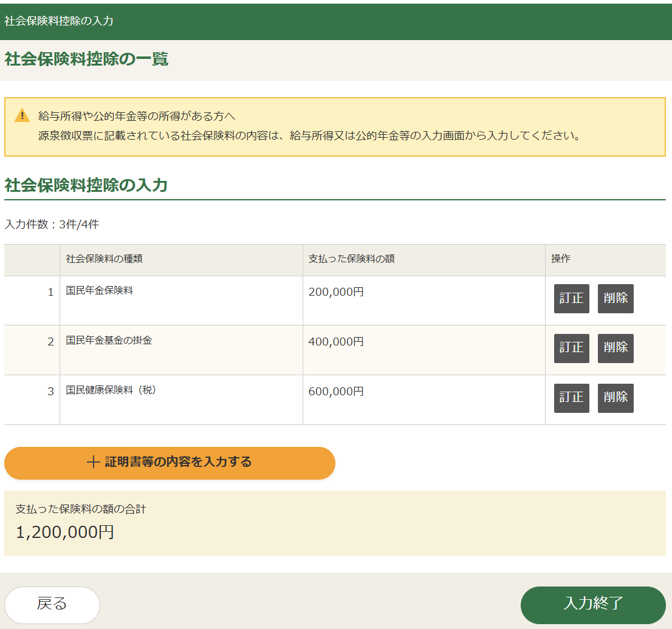
Task: Click row number 2 cell
Action: click(x=32, y=350)
